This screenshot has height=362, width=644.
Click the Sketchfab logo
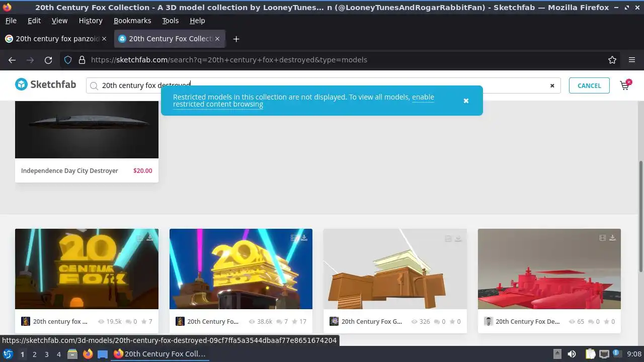pyautogui.click(x=45, y=84)
